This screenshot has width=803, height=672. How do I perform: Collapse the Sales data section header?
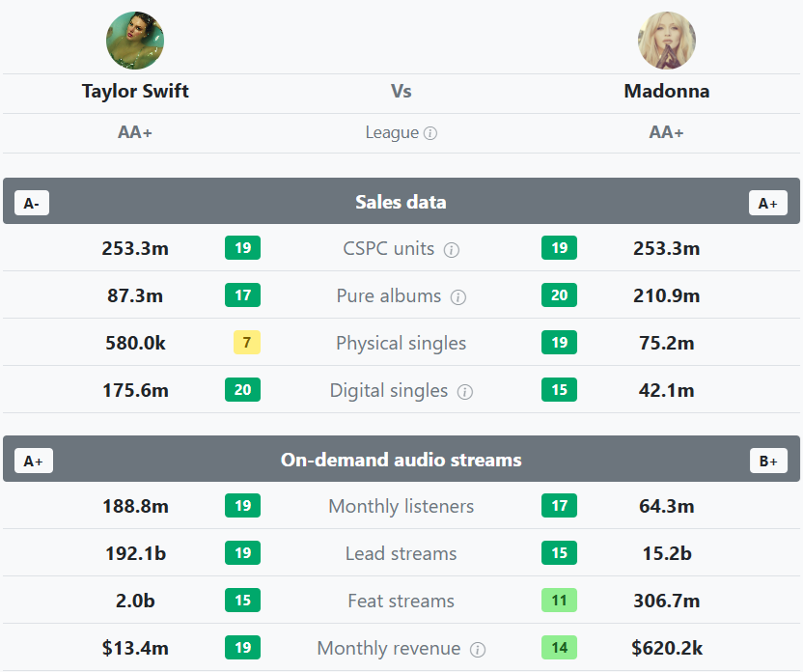(x=401, y=203)
